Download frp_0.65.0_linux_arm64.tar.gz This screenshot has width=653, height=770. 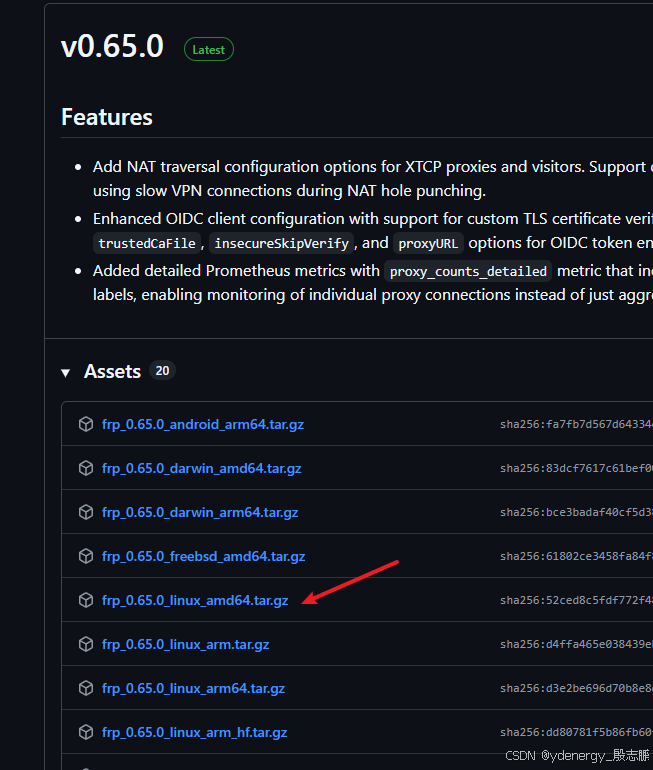[193, 688]
